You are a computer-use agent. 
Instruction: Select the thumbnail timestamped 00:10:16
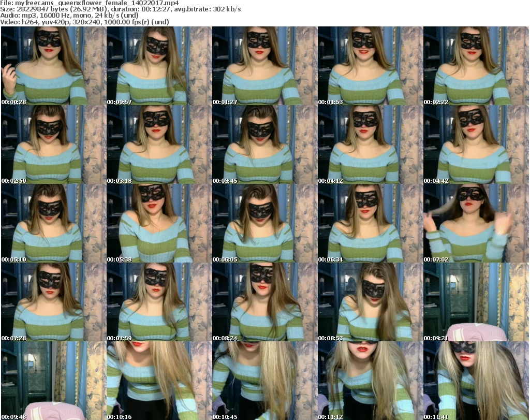[x=159, y=381]
